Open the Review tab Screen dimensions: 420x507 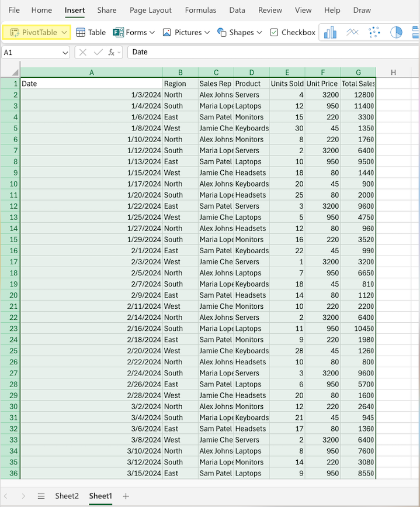coord(270,11)
